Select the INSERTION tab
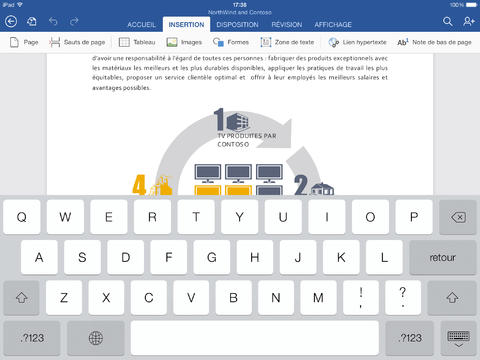 (186, 24)
